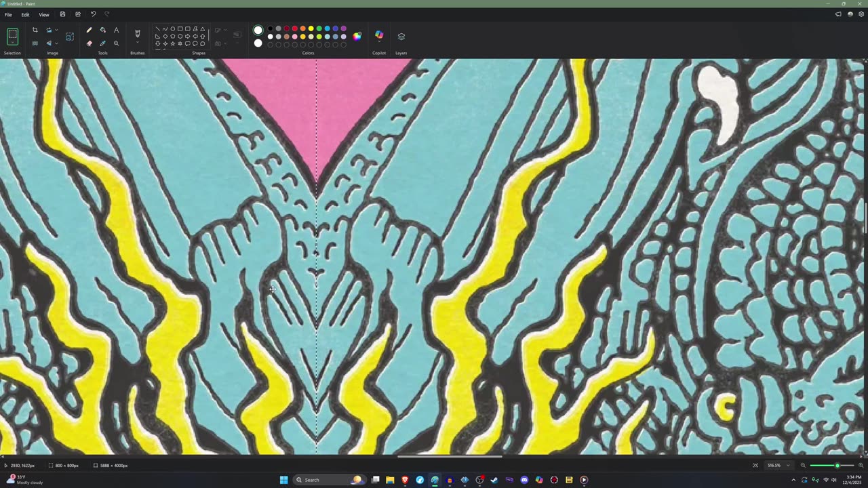868x488 pixels.
Task: Open File Explorer from the taskbar
Action: pos(390,480)
